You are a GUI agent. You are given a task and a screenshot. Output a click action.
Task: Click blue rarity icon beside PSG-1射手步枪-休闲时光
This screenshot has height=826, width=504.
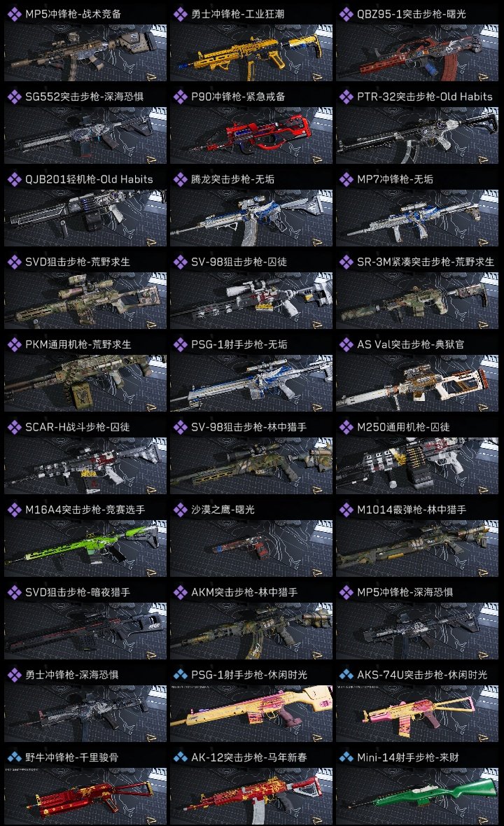click(x=180, y=675)
